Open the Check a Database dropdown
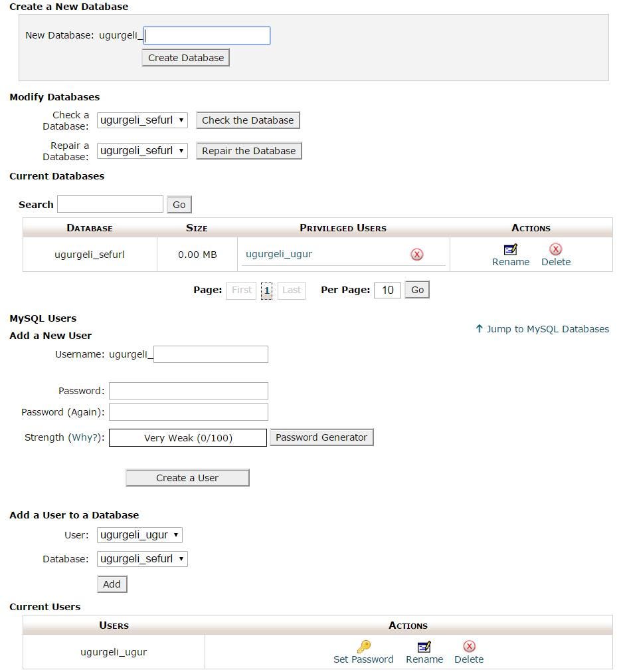This screenshot has width=621, height=672. coord(141,120)
